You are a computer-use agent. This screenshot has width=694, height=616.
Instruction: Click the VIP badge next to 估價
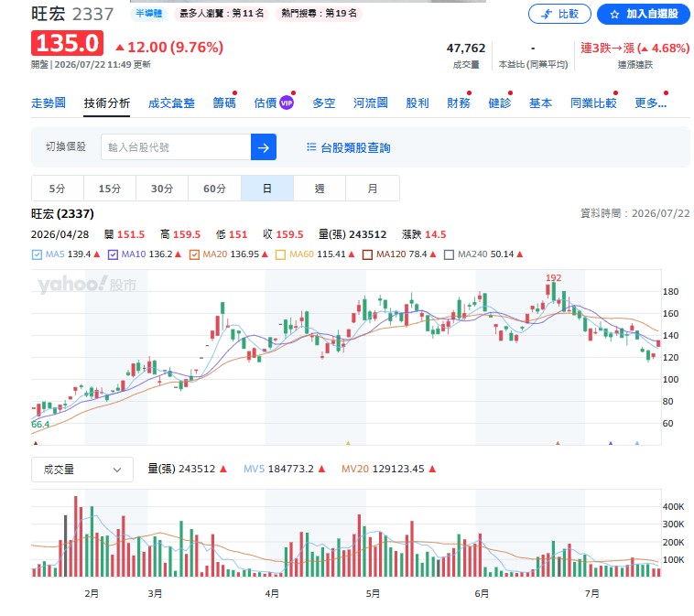287,103
